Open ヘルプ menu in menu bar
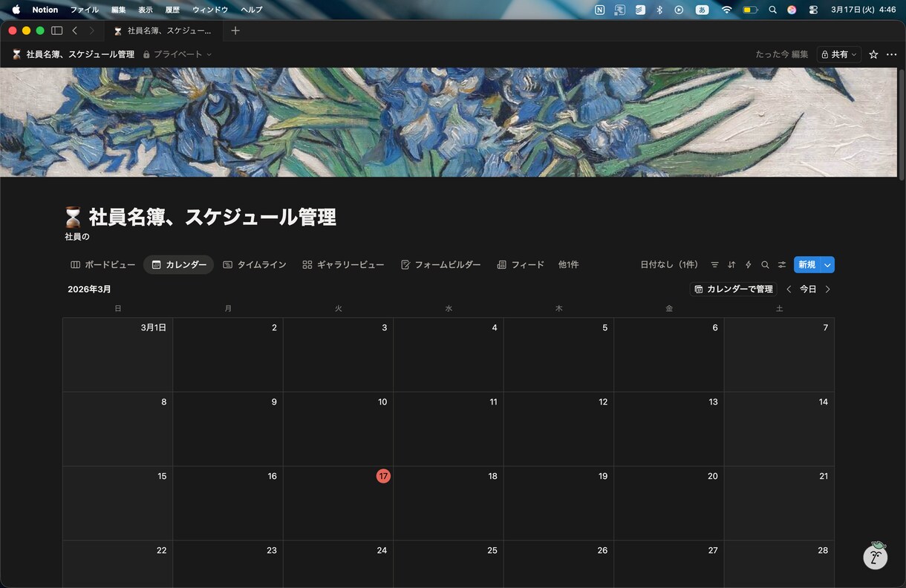This screenshot has width=906, height=588. click(x=251, y=10)
